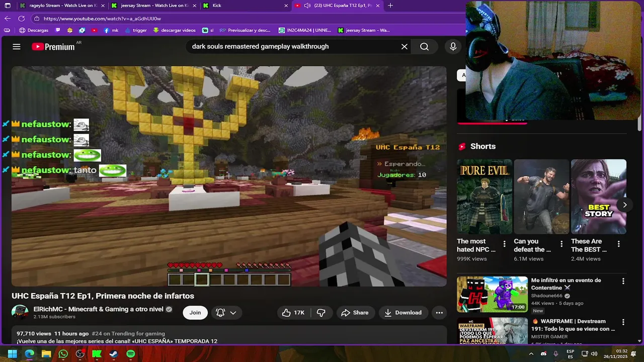Open a new browser tab
This screenshot has width=644, height=362.
390,6
